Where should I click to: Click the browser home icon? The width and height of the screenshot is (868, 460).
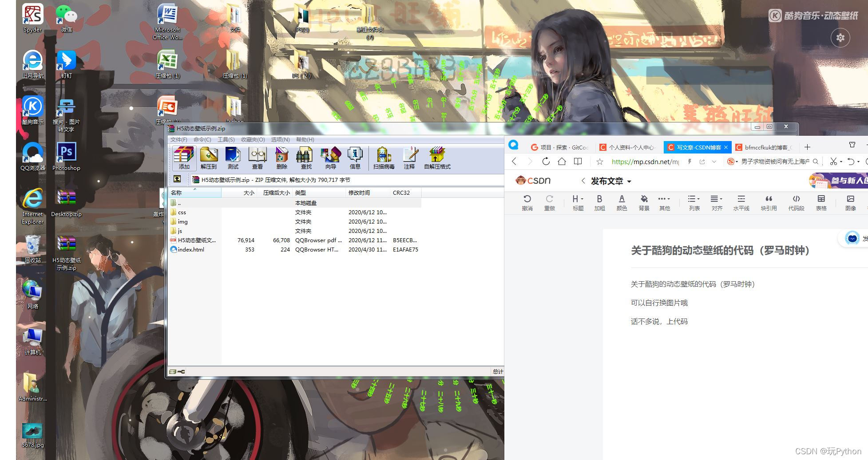click(562, 161)
